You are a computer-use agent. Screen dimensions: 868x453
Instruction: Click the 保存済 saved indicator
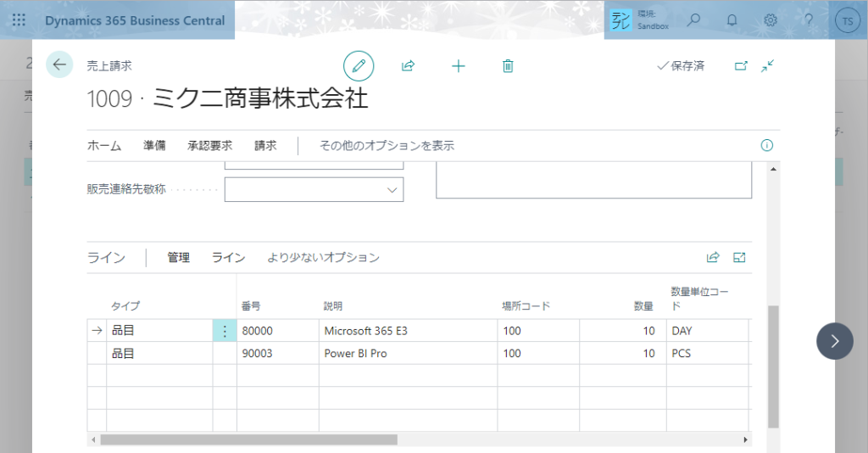[x=681, y=66]
